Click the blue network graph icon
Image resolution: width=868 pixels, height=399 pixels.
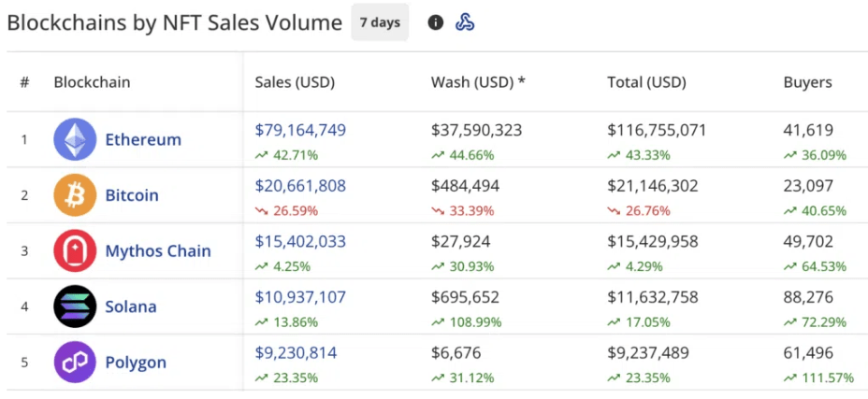coord(465,22)
